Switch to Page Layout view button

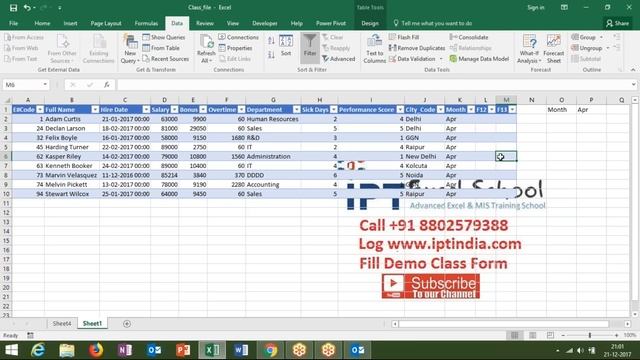click(532, 335)
